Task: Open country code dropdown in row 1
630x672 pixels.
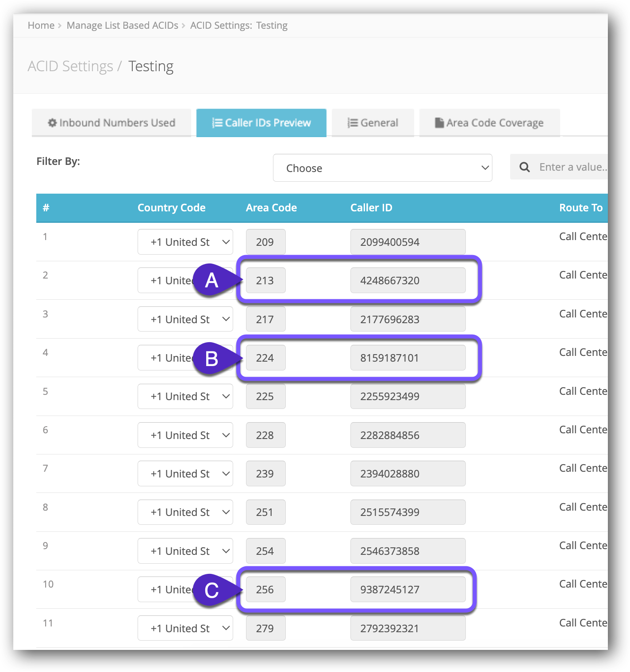Action: 185,242
